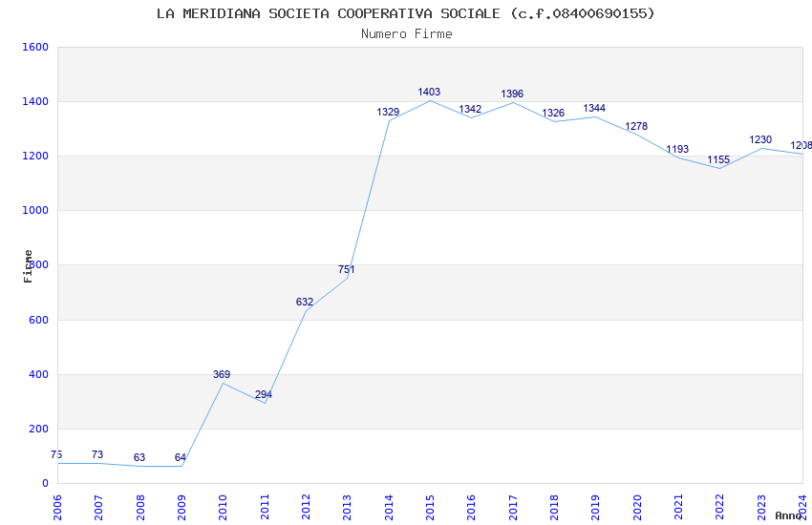Select the data label 294
Viewport: 812px width, 525px height.
[264, 394]
